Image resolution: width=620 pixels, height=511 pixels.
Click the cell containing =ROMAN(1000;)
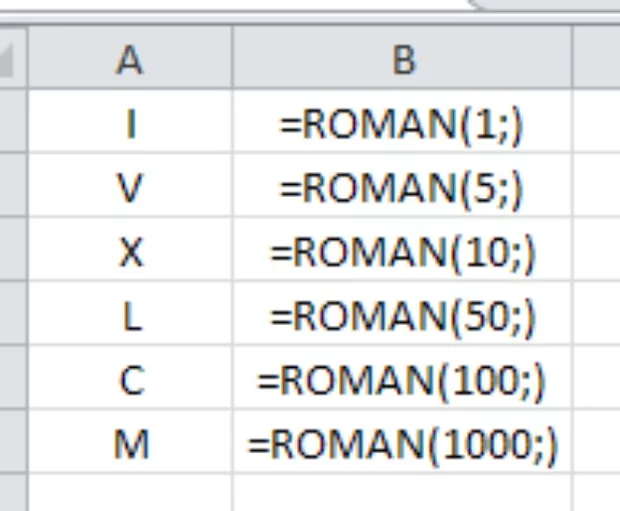[402, 443]
